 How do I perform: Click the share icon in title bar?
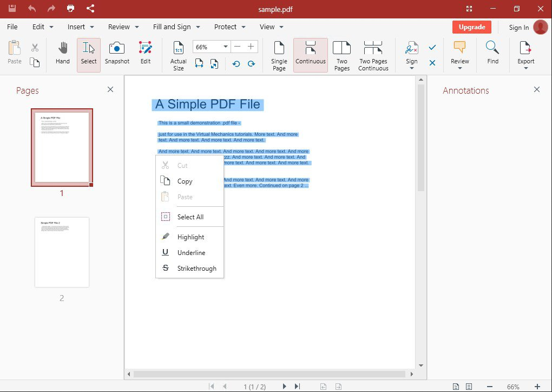[x=90, y=9]
